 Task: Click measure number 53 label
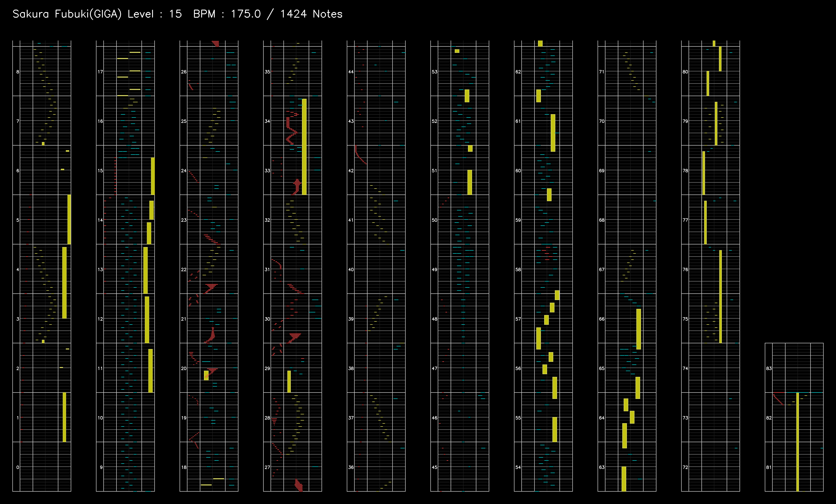(434, 72)
